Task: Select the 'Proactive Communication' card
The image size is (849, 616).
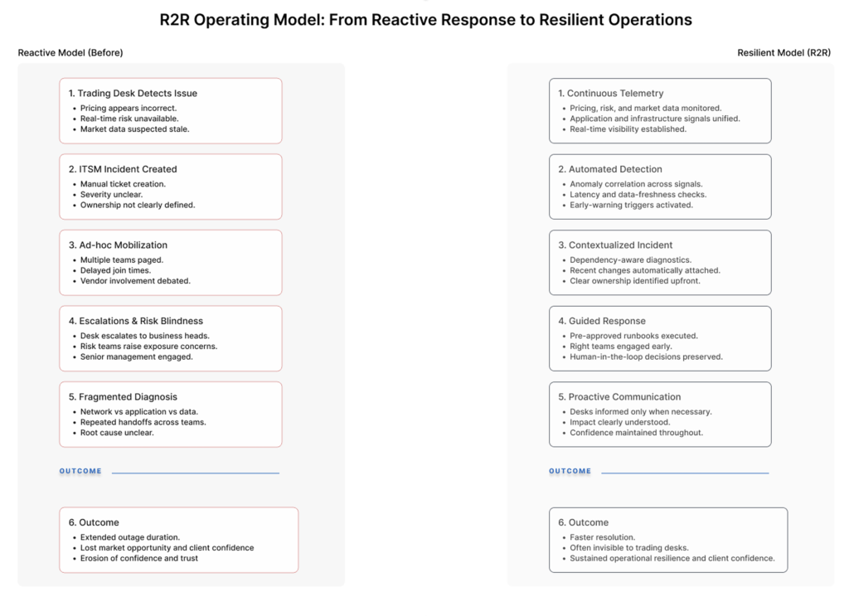Action: coord(659,414)
